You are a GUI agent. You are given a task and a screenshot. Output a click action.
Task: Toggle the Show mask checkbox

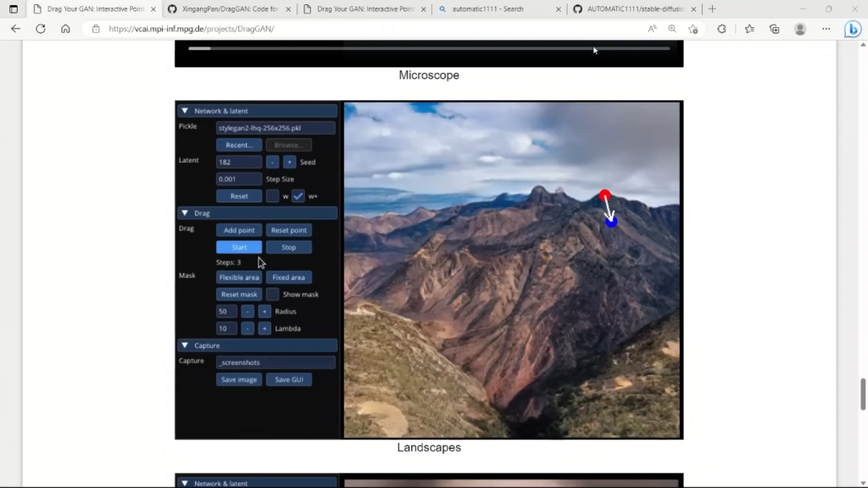(x=272, y=294)
